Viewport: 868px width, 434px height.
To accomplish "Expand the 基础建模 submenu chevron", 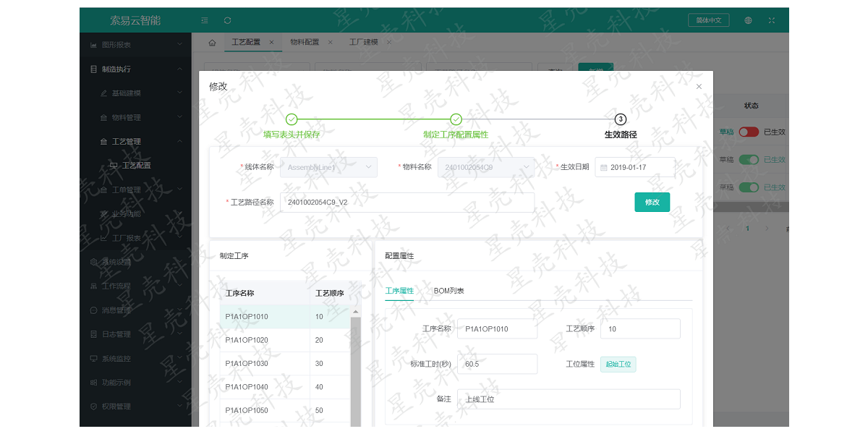I will [179, 93].
